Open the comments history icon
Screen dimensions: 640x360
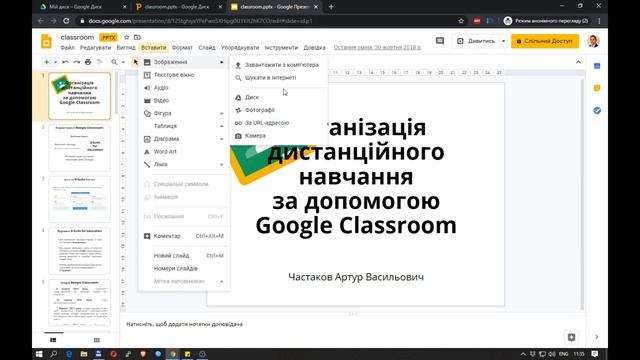(440, 41)
